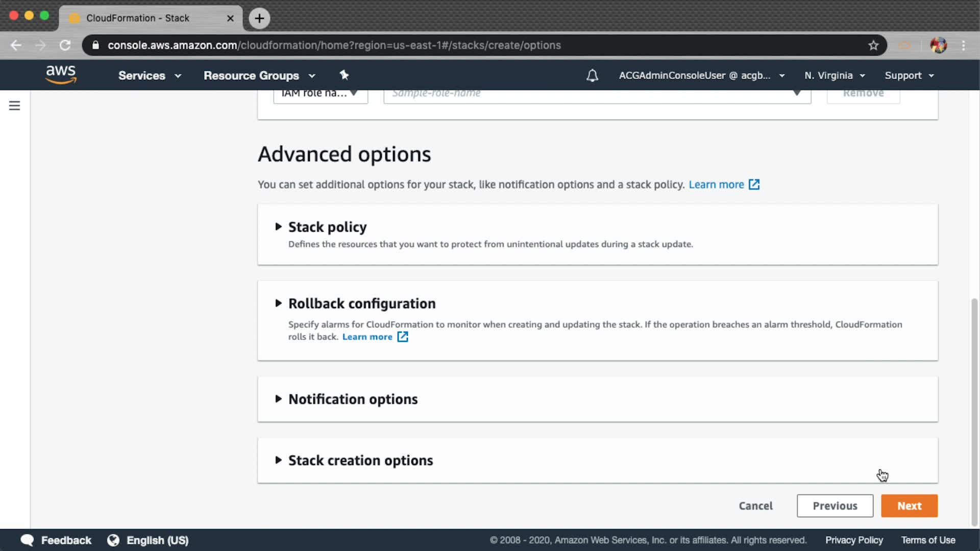The width and height of the screenshot is (980, 551).
Task: Open the hamburger side navigation menu
Action: click(14, 106)
